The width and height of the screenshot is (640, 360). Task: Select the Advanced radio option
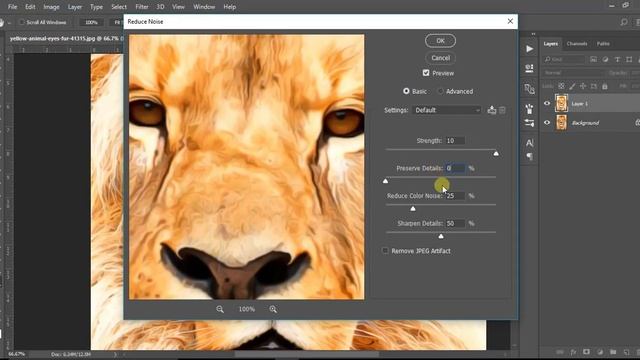point(440,91)
